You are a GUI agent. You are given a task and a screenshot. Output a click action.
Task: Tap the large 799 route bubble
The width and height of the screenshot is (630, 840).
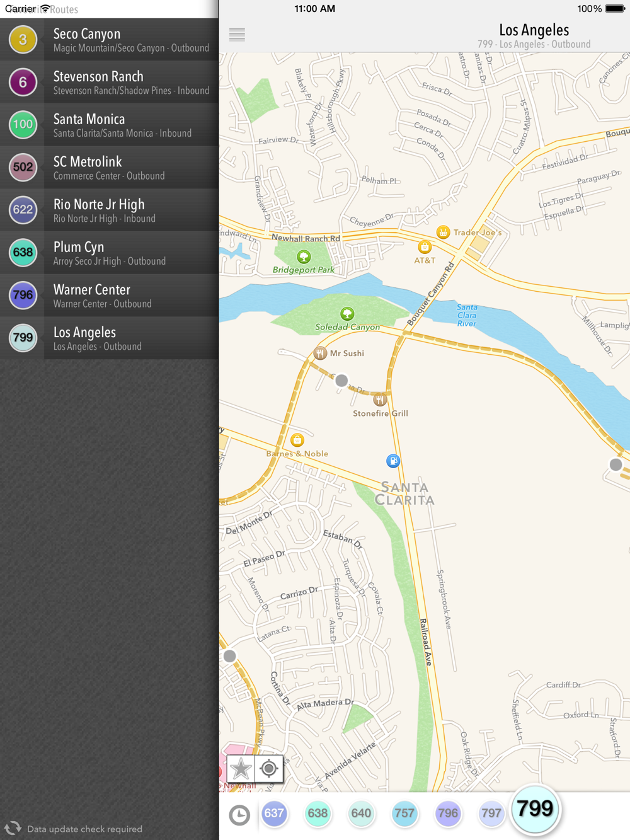click(x=535, y=809)
